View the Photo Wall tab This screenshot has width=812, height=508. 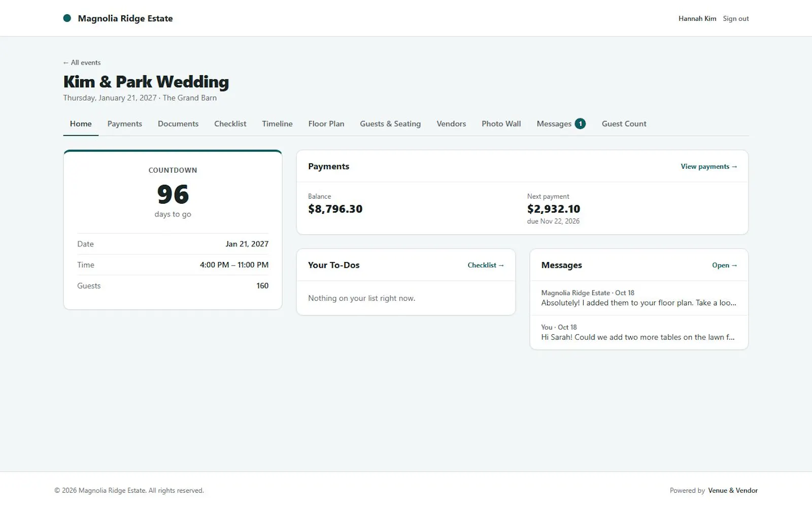[501, 123]
